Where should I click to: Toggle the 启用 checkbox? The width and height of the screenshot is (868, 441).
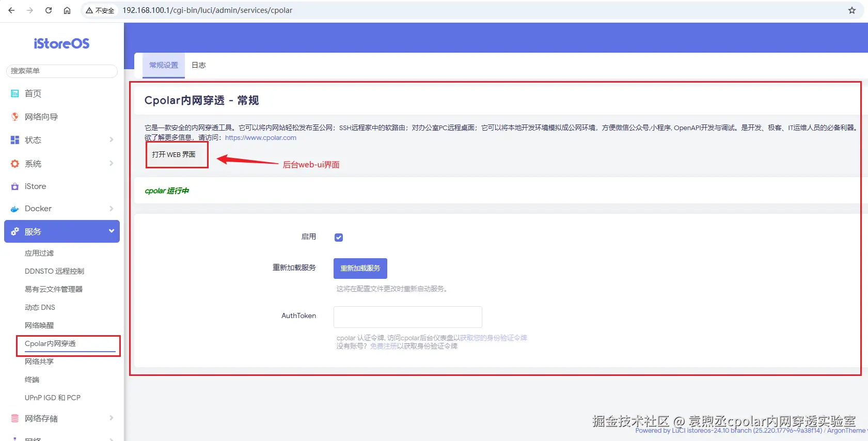[339, 238]
